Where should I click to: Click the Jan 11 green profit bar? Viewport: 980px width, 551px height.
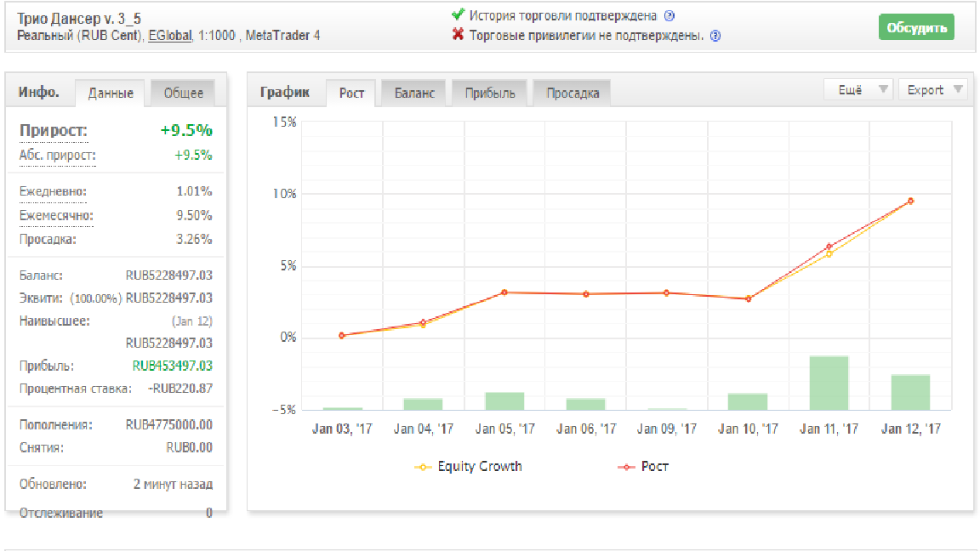pos(829,383)
